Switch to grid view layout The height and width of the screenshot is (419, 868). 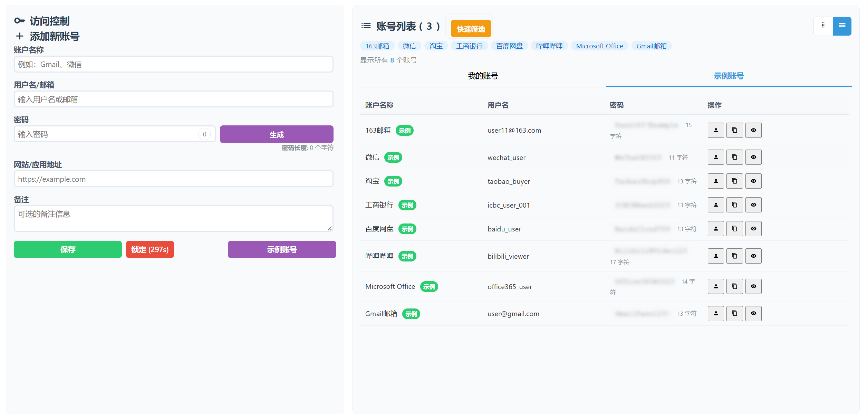click(x=823, y=26)
